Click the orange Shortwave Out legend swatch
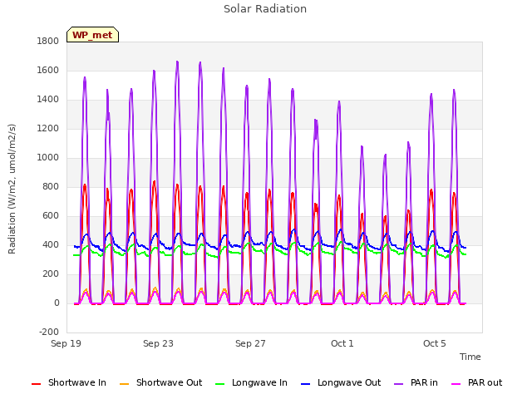The width and height of the screenshot is (532, 399). [125, 384]
